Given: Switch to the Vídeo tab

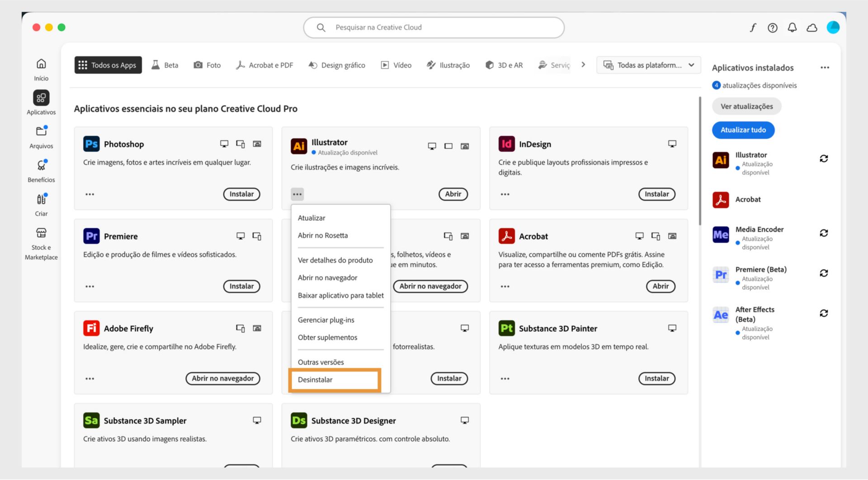Looking at the screenshot, I should point(396,65).
